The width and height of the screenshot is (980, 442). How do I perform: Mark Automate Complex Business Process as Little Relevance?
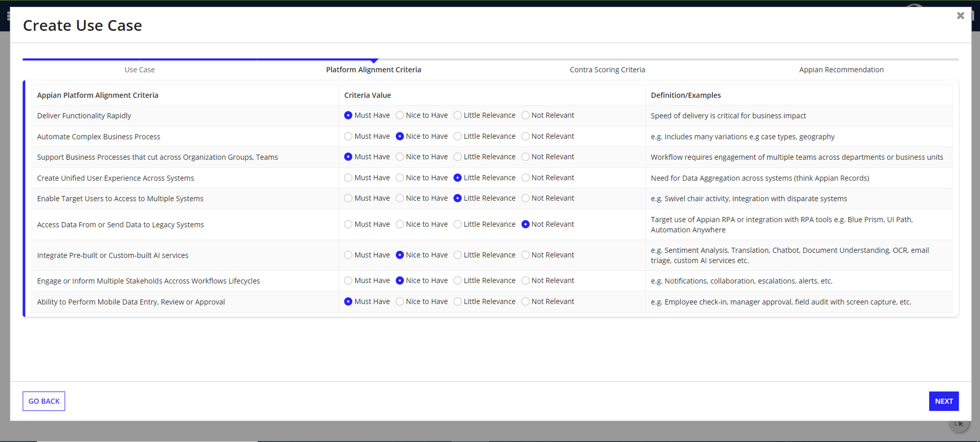pos(457,136)
